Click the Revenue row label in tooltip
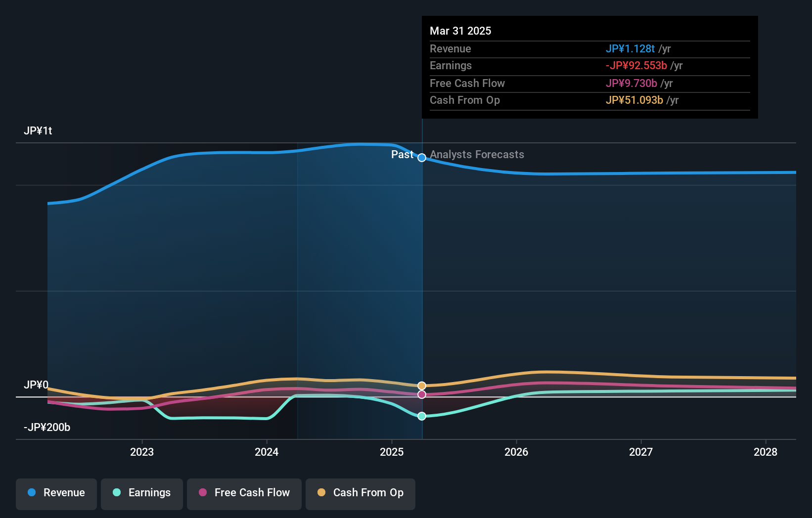The image size is (812, 518). (x=451, y=48)
